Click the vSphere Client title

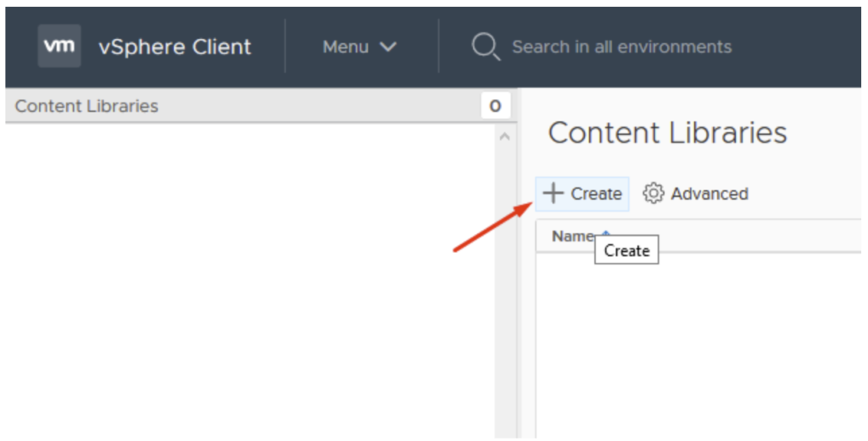tap(175, 47)
